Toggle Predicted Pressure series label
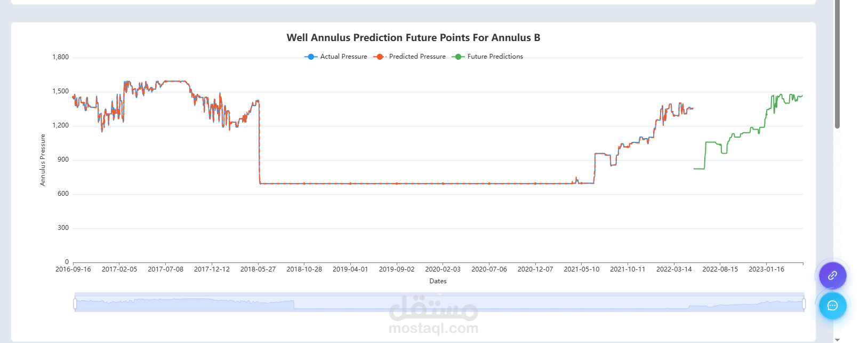The height and width of the screenshot is (343, 868). [417, 57]
